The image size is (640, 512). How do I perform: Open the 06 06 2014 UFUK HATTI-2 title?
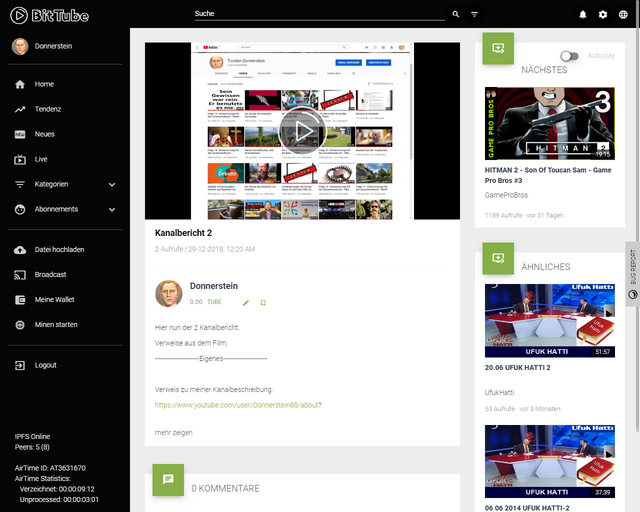(x=527, y=508)
